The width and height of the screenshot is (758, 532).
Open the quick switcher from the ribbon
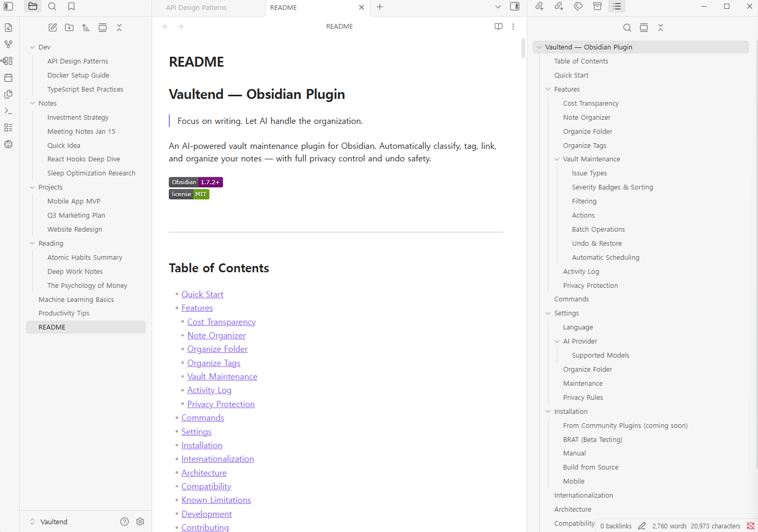(x=8, y=28)
